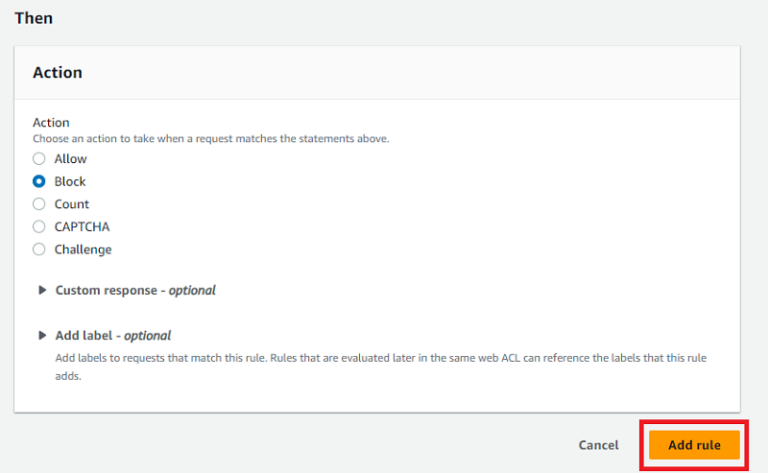Choose the Count radio button

[x=39, y=204]
